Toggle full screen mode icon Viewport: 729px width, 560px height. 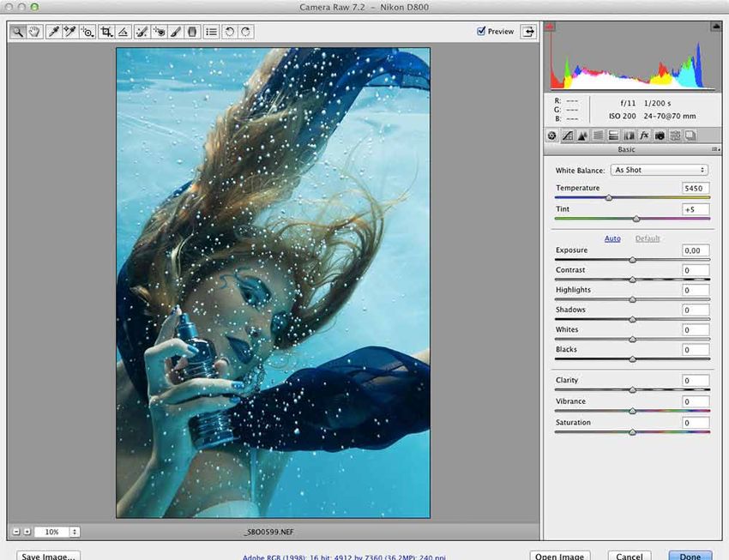click(x=529, y=32)
